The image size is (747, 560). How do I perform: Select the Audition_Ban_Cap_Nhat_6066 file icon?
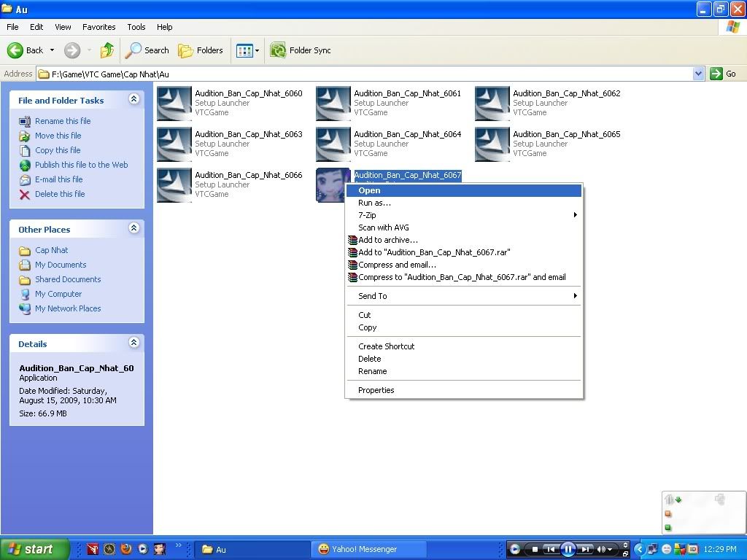pyautogui.click(x=174, y=185)
